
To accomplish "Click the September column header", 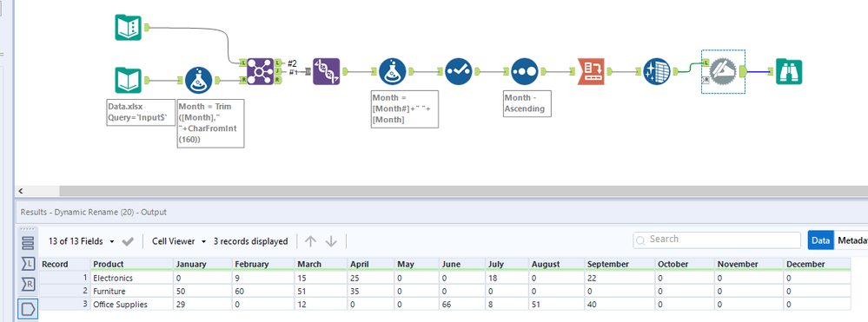I will 620,264.
